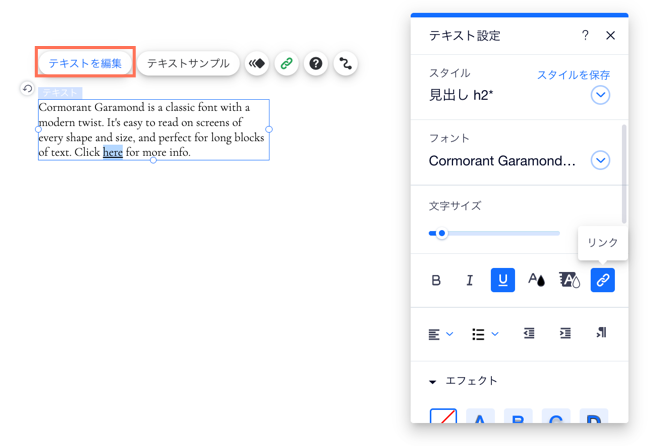Click the underlined 'here' link text
Viewport: 660px width, 446px height.
click(113, 152)
